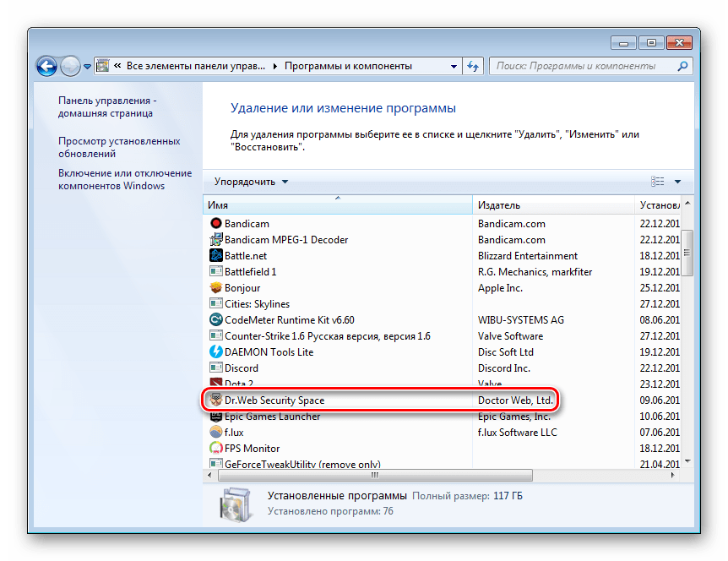The width and height of the screenshot is (728, 561).
Task: Click the vertical scrollbar down arrow
Action: click(687, 461)
